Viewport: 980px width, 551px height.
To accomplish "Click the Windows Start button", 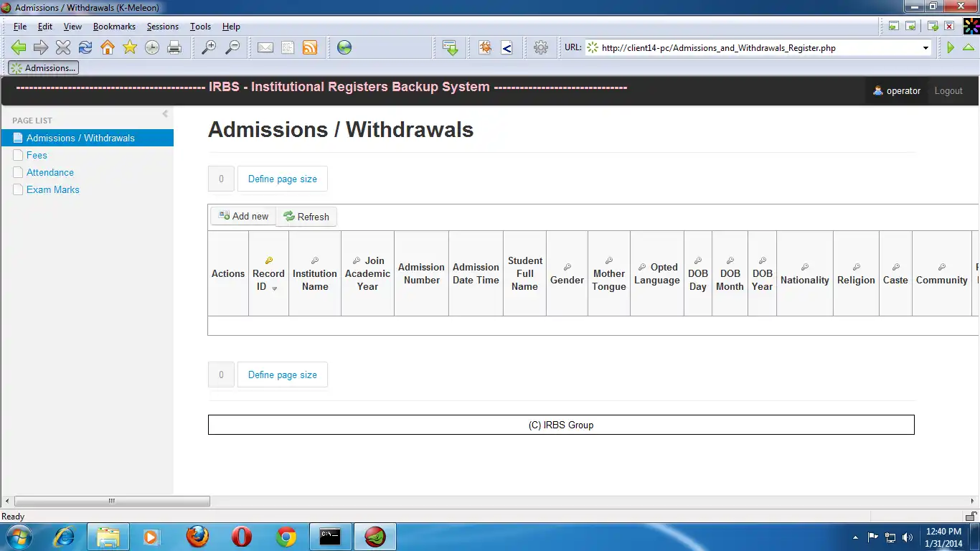I will coord(18,537).
